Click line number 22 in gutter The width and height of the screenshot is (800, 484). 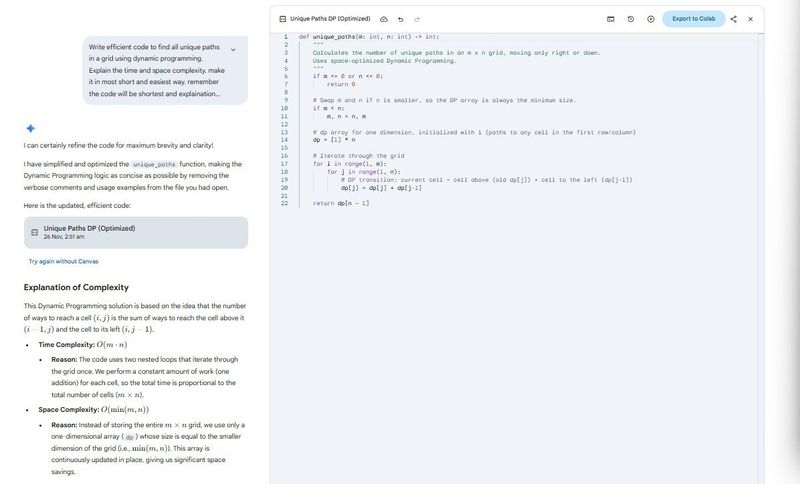pos(284,203)
